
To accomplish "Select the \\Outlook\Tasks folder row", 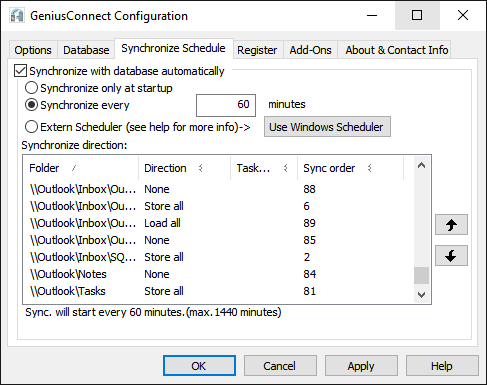I will [x=218, y=291].
